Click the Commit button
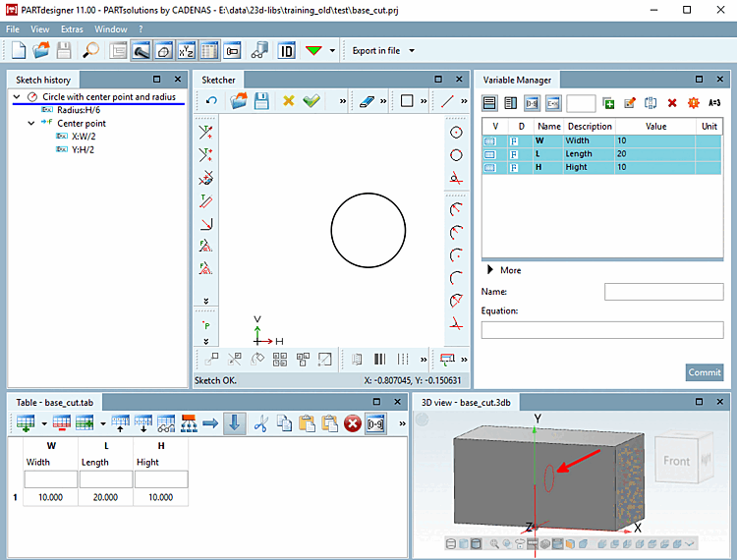The image size is (737, 560). 704,372
